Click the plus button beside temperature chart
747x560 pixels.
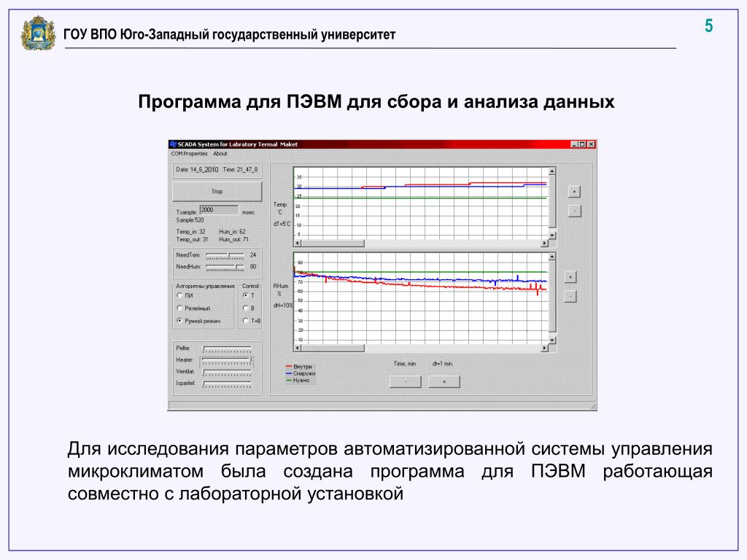click(x=575, y=192)
